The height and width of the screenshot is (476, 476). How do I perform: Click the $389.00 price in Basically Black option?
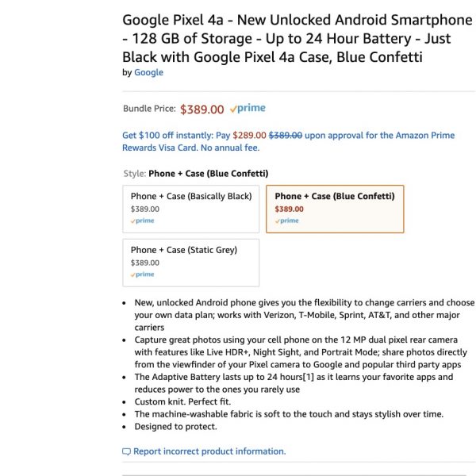coord(145,209)
